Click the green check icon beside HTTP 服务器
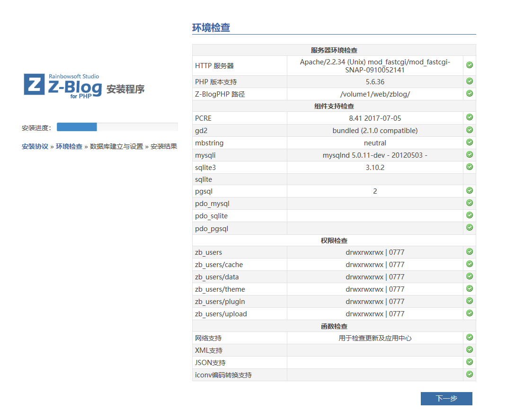The image size is (524, 420). tap(469, 65)
